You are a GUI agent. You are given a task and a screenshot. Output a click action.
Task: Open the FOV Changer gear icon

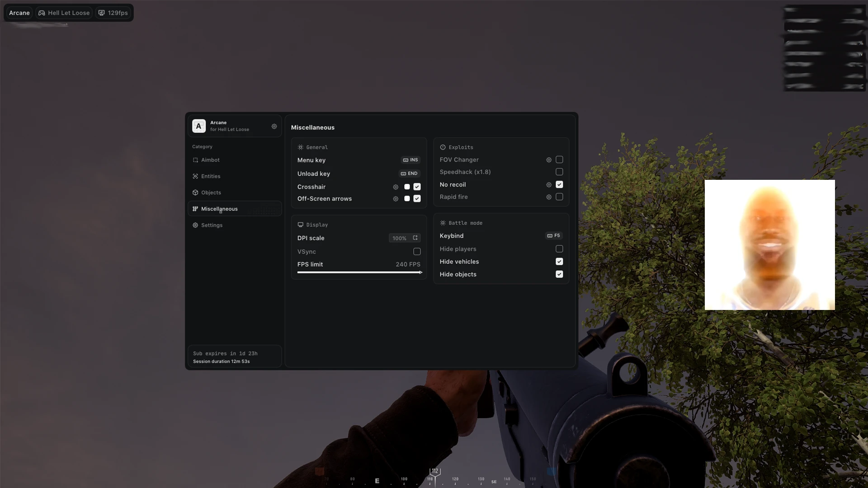click(x=549, y=160)
